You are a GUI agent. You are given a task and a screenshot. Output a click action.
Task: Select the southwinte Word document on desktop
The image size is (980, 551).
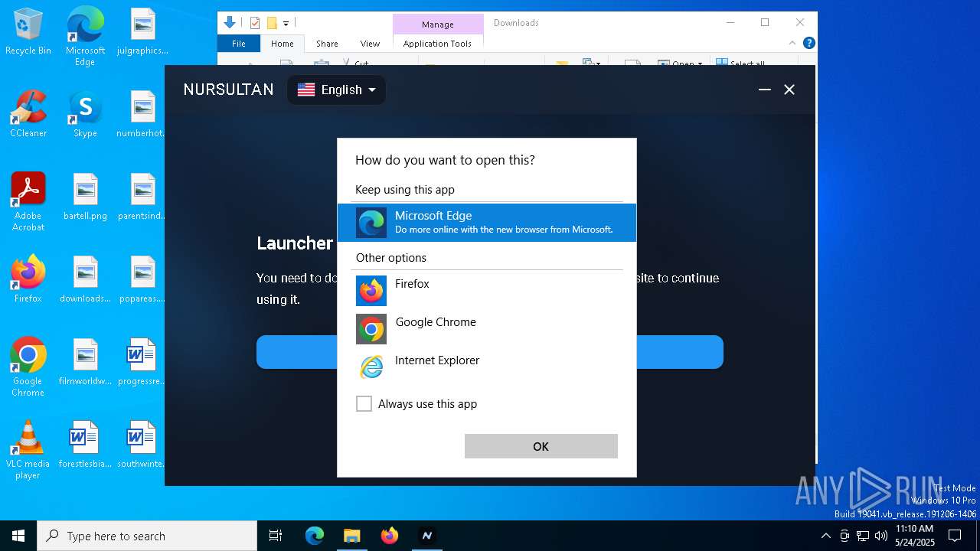142,445
